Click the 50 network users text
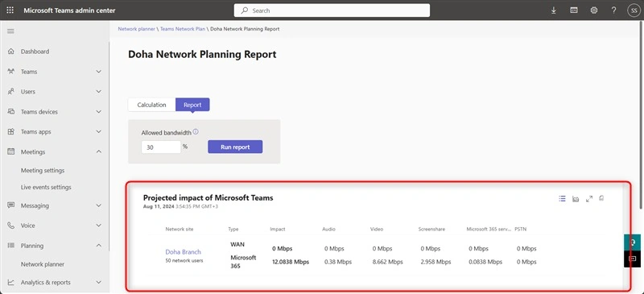644x294 pixels. pos(184,260)
